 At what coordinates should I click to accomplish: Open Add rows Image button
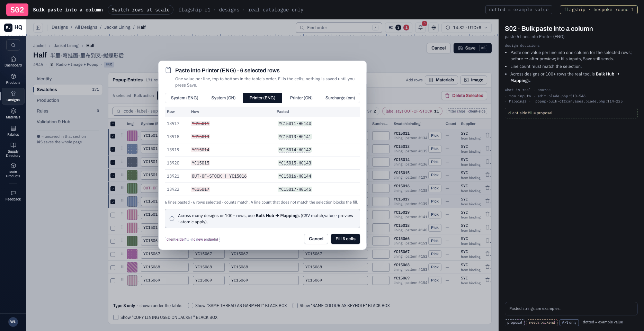(x=474, y=80)
